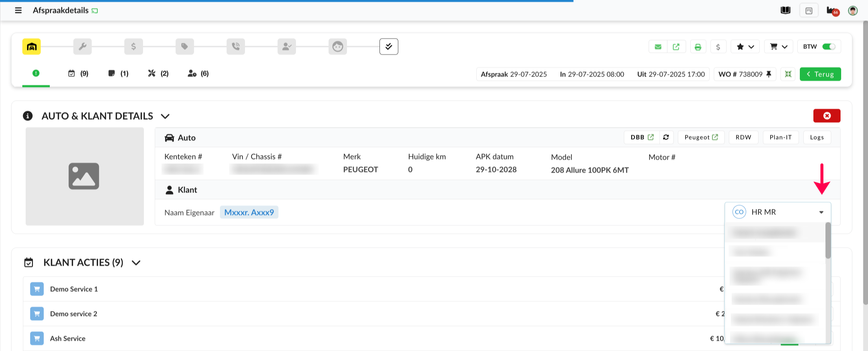This screenshot has height=351, width=868.
Task: Collapse the Klant Acties section chevron
Action: (136, 263)
